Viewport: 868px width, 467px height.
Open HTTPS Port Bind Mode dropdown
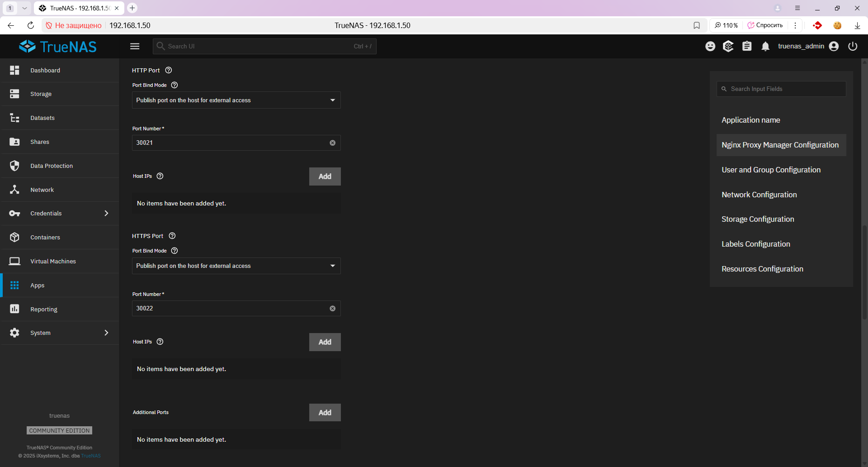click(x=236, y=266)
